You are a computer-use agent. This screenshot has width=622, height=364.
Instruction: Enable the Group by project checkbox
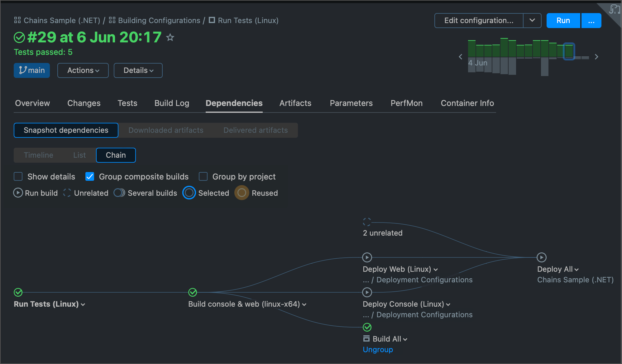203,176
